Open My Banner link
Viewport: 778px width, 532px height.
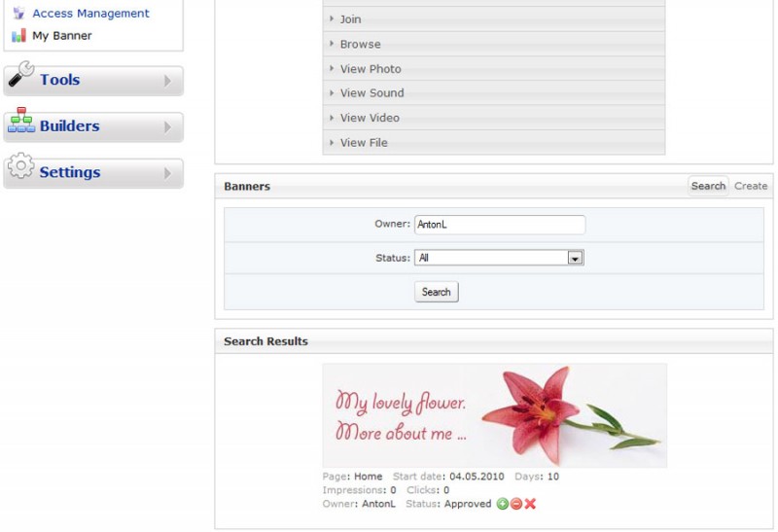pos(62,36)
